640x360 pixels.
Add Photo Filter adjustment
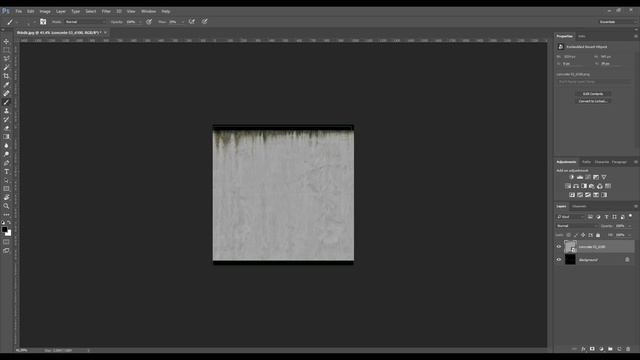pyautogui.click(x=592, y=186)
